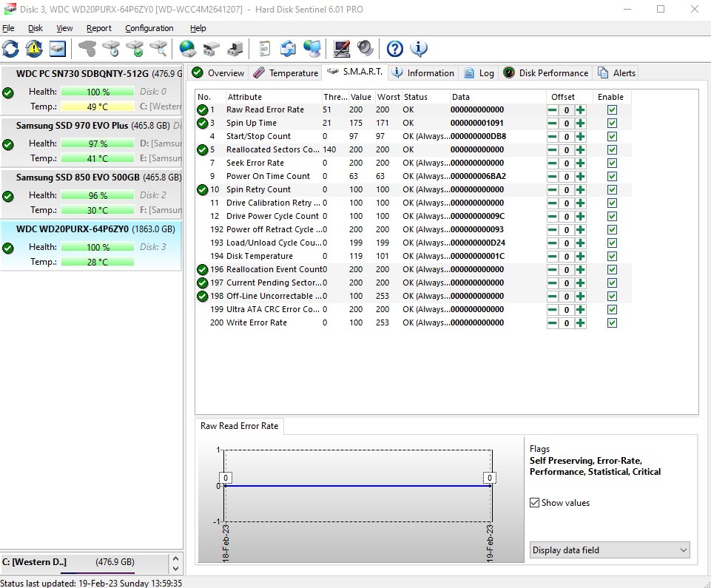Decrease offset for Disk Temperature
This screenshot has width=711, height=588.
(553, 256)
